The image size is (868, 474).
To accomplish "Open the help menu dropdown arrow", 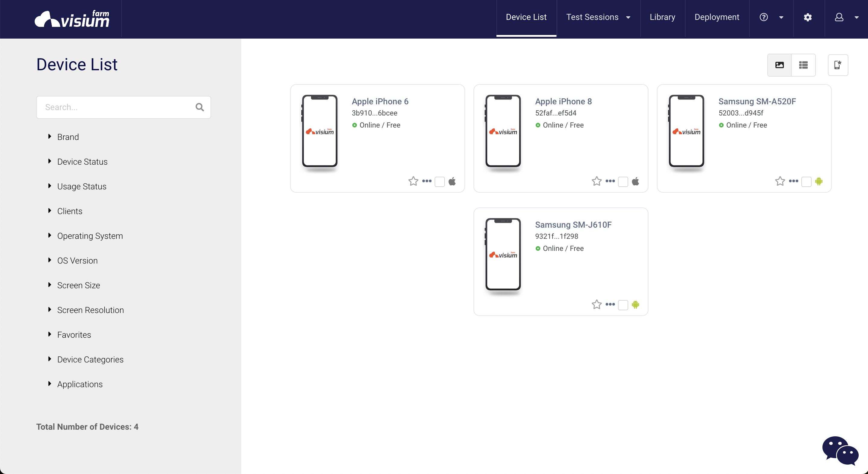I will click(781, 17).
